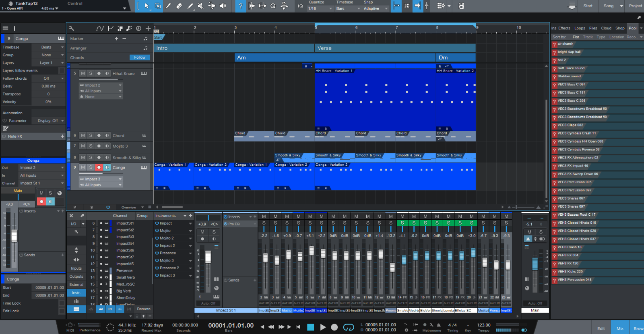Select the Split (knife) tool

tap(169, 6)
